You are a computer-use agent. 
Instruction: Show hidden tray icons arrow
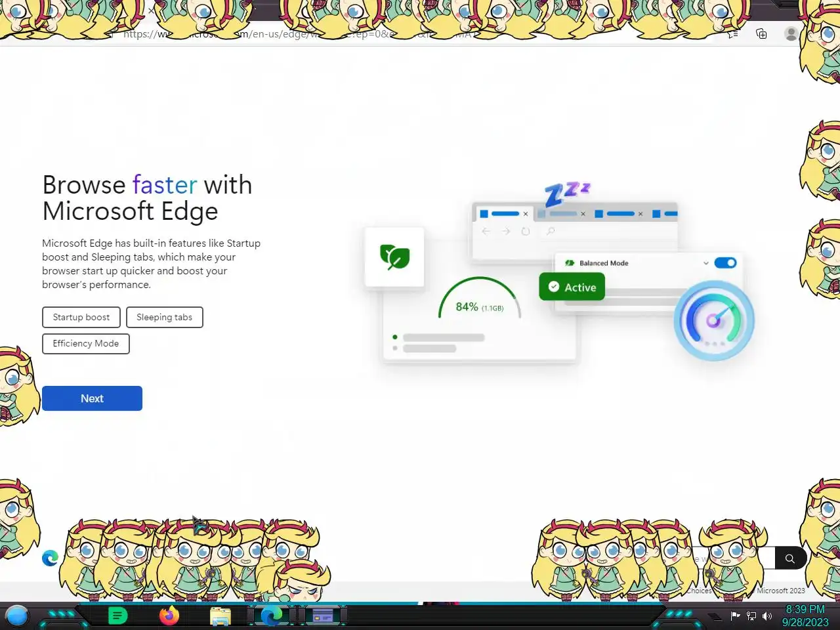(715, 617)
